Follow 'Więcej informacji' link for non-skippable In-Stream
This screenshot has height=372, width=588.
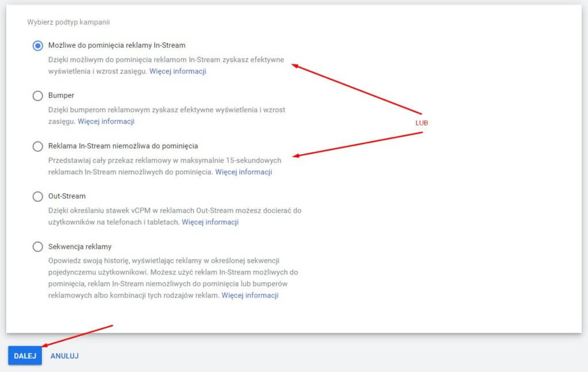(x=243, y=172)
